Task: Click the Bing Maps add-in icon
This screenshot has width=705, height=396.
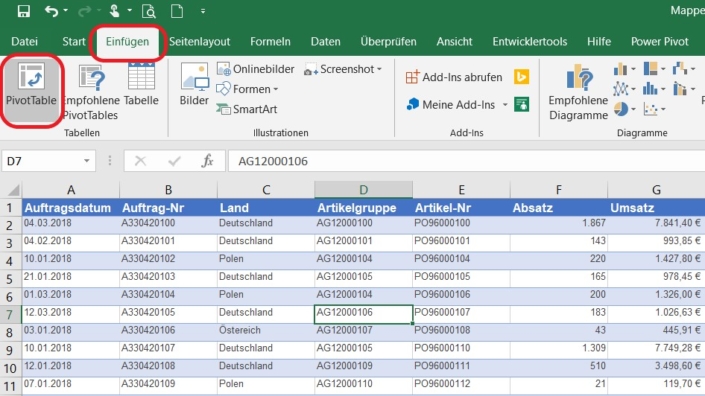Action: pyautogui.click(x=521, y=77)
